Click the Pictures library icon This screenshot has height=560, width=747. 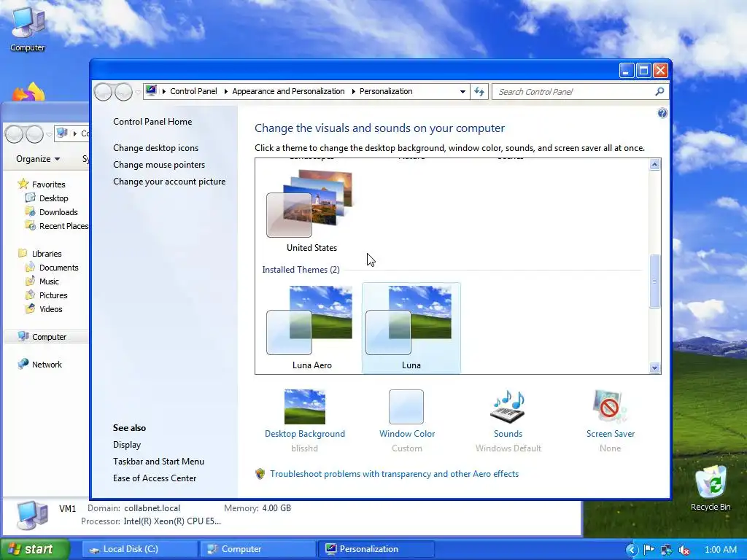pyautogui.click(x=30, y=295)
